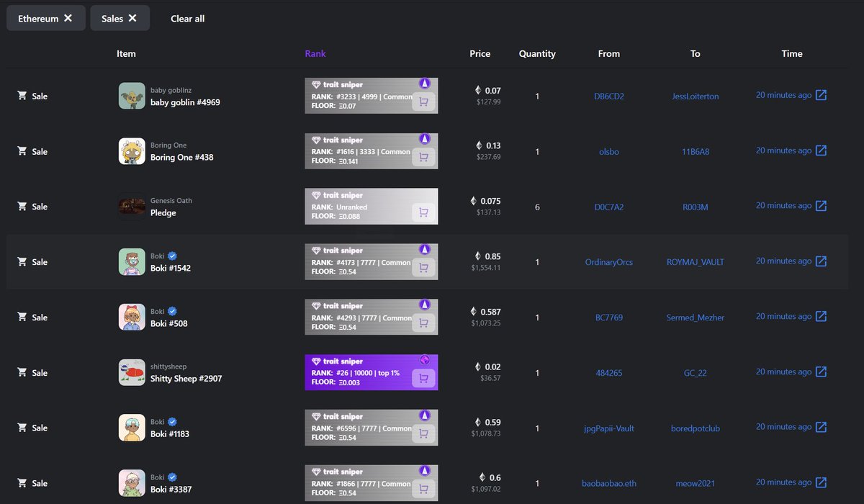Image resolution: width=864 pixels, height=504 pixels.
Task: Click the 0.85 price in Boki #1542 row
Action: 493,256
